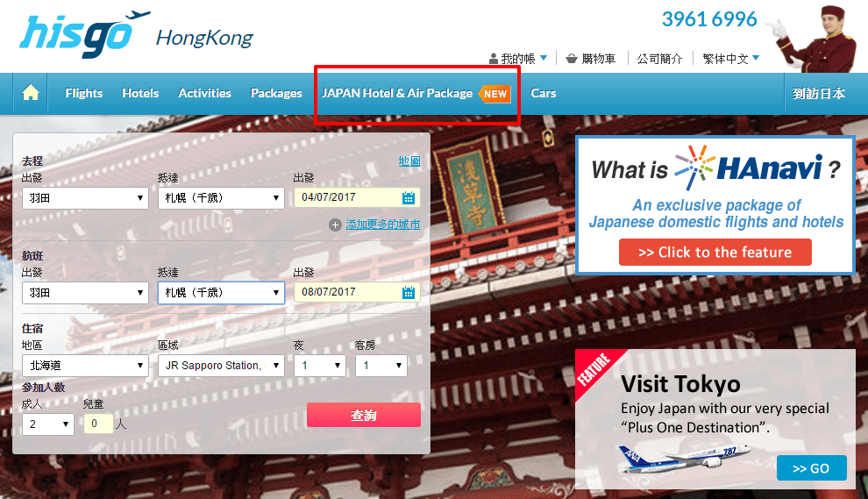The image size is (868, 499).
Task: Select the JR Sapporo Station area dropdown
Action: pos(221,366)
